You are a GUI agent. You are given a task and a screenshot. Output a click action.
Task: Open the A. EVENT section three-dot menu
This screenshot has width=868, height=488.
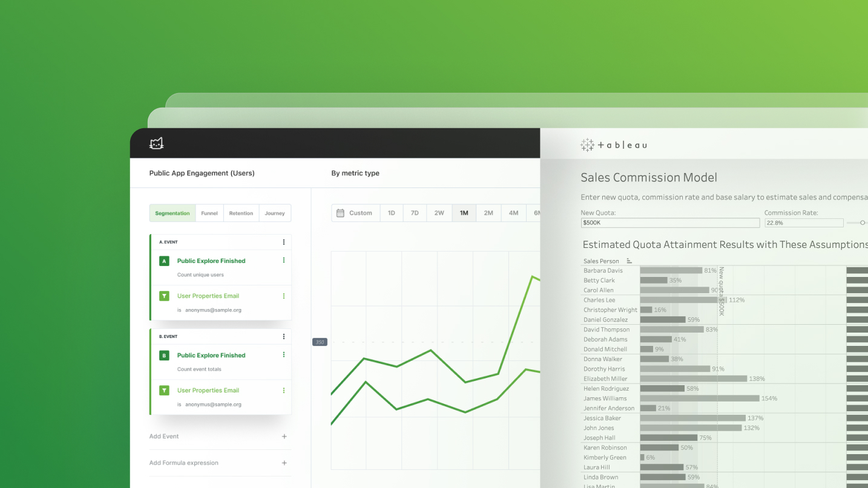[x=283, y=242]
